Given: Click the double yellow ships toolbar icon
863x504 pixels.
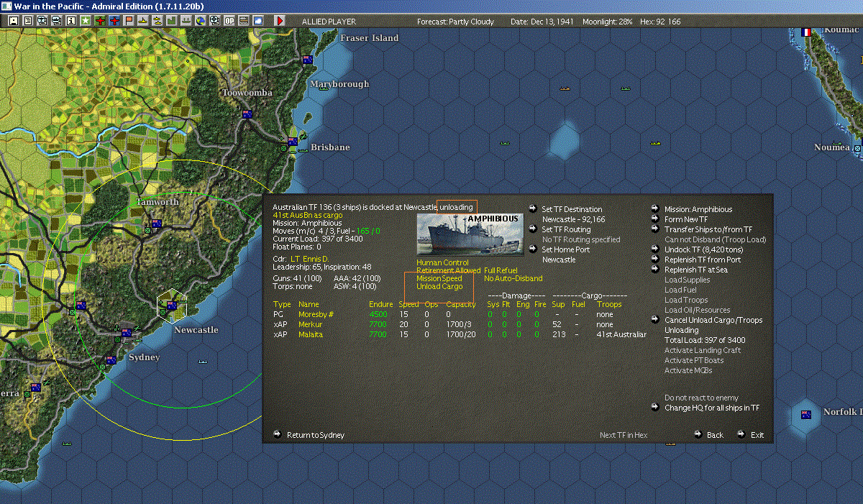Looking at the screenshot, I should point(157,22).
